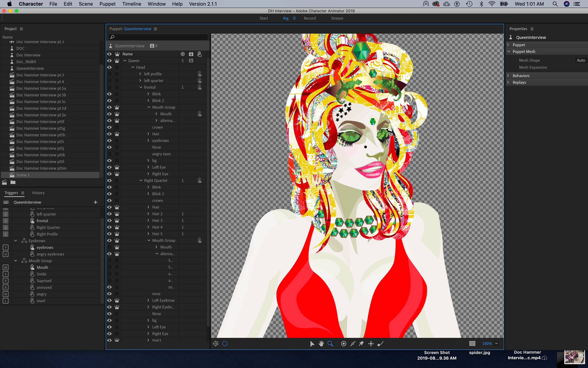
Task: Hide the eyebrows layer
Action: (x=110, y=140)
